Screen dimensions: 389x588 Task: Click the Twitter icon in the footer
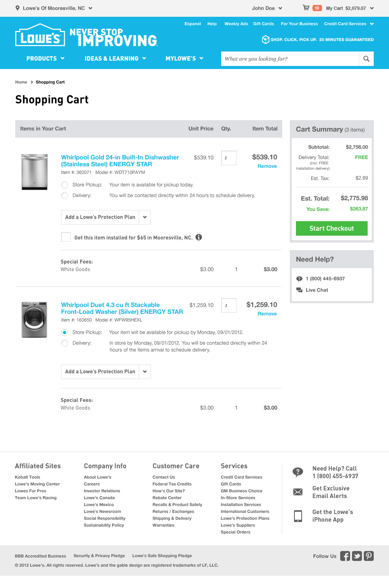357,556
